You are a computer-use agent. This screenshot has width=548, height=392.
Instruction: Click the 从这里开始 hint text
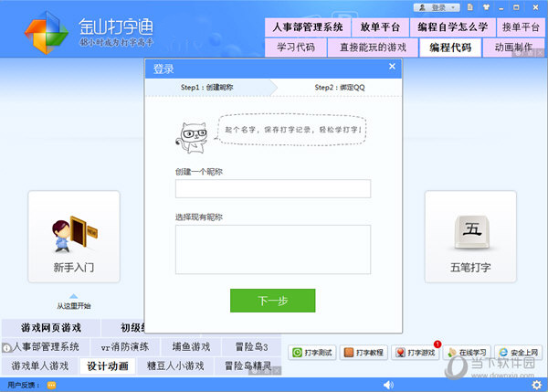74,306
